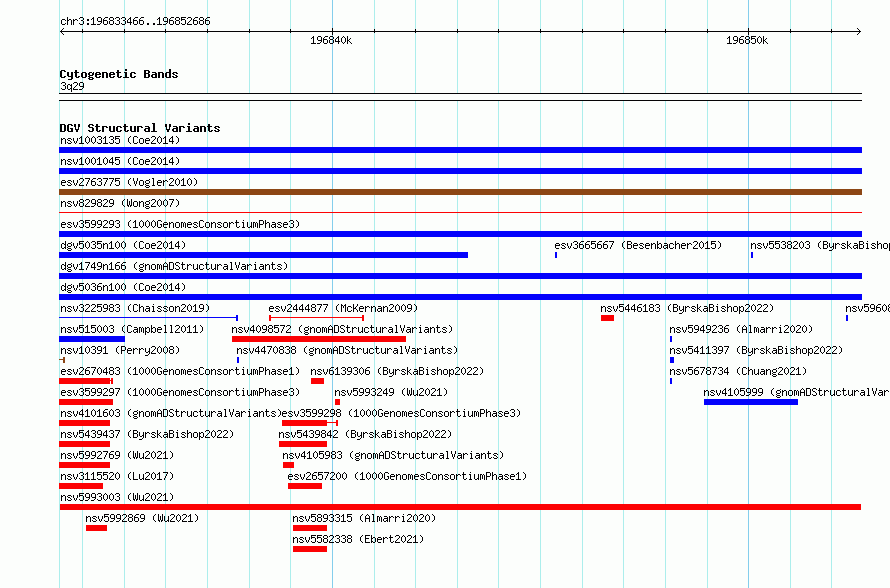Open the nsv5439437 (ByrskaBishop2022) variant

tap(146, 434)
